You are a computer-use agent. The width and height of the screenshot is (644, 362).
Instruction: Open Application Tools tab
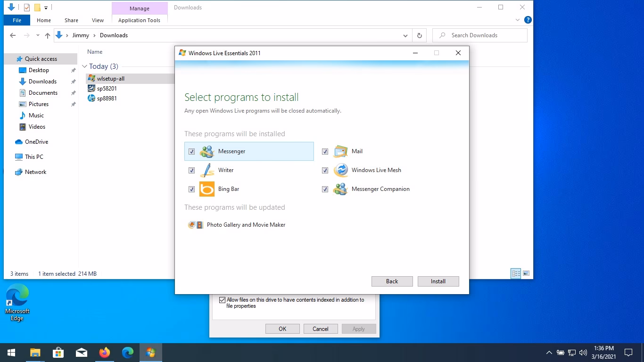140,20
